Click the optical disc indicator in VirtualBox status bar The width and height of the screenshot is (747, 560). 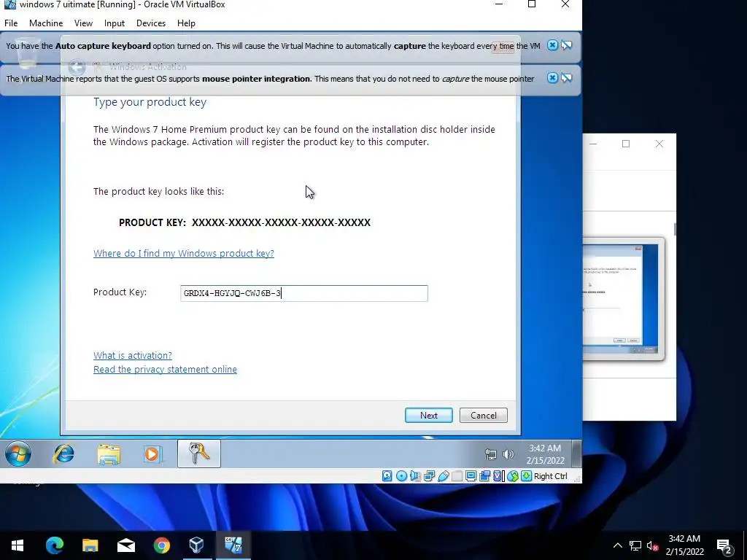401,475
